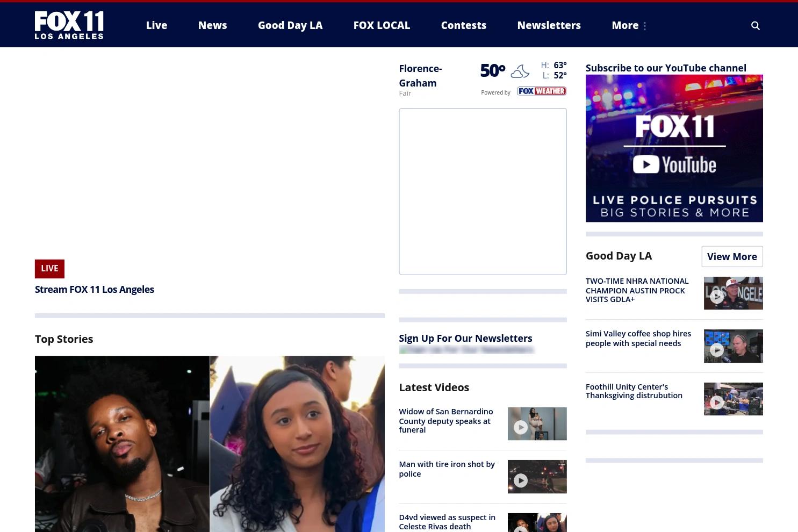Open D4vd viewed as suspect story
This screenshot has width=798, height=532.
[x=447, y=522]
